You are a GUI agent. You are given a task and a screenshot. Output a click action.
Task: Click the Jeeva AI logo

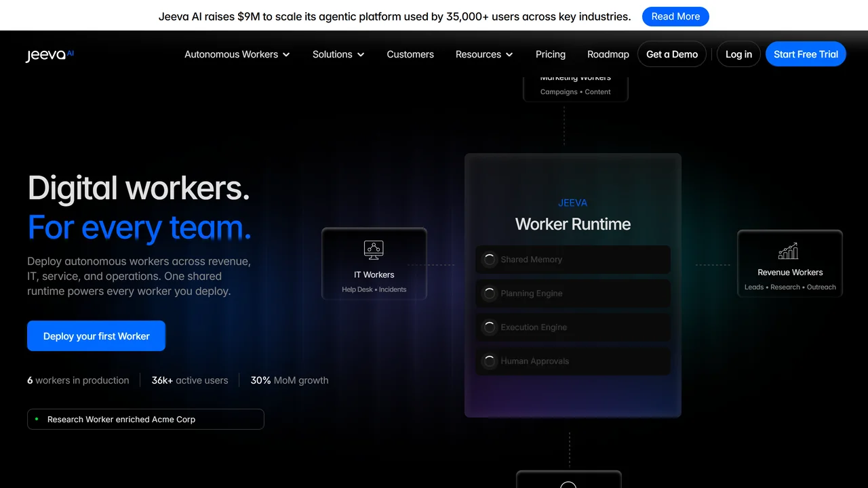pos(50,55)
